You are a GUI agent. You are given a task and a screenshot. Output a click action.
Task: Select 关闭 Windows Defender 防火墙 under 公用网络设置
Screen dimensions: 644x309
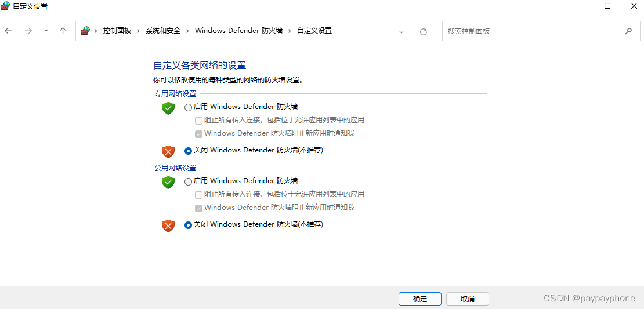click(188, 226)
